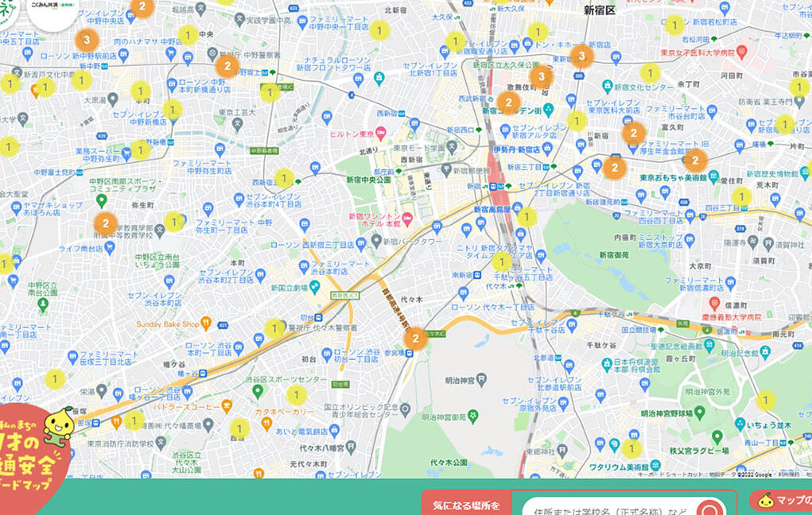Click yellow marker 1 beside 新宿高島屋
The image size is (812, 515).
[x=526, y=216]
